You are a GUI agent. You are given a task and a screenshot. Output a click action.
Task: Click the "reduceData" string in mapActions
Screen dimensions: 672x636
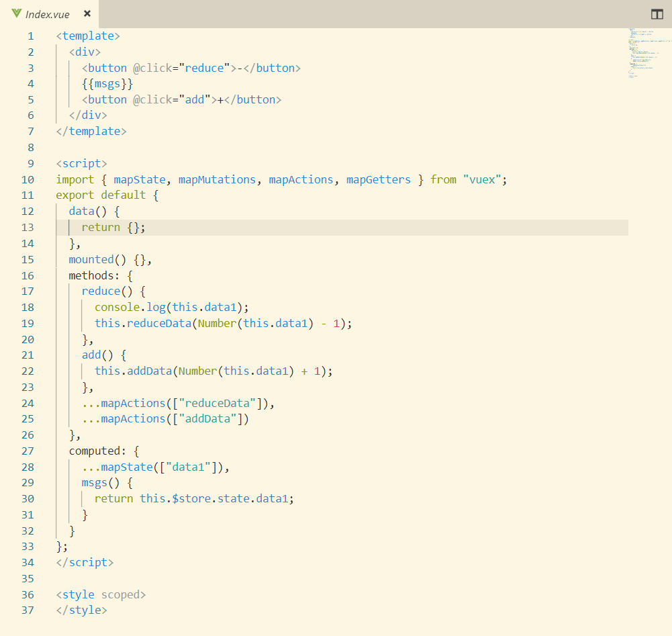click(x=218, y=404)
